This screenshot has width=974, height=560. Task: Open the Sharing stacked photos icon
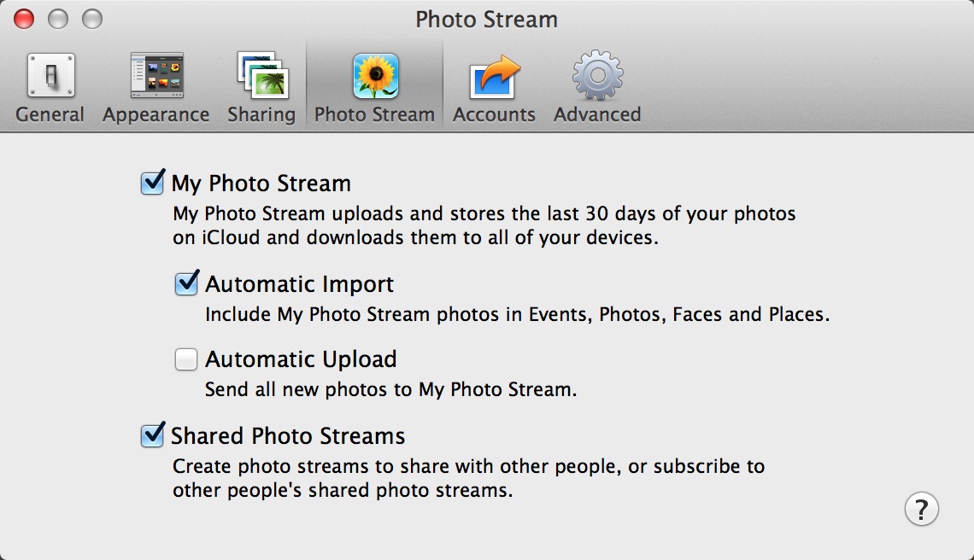point(262,77)
